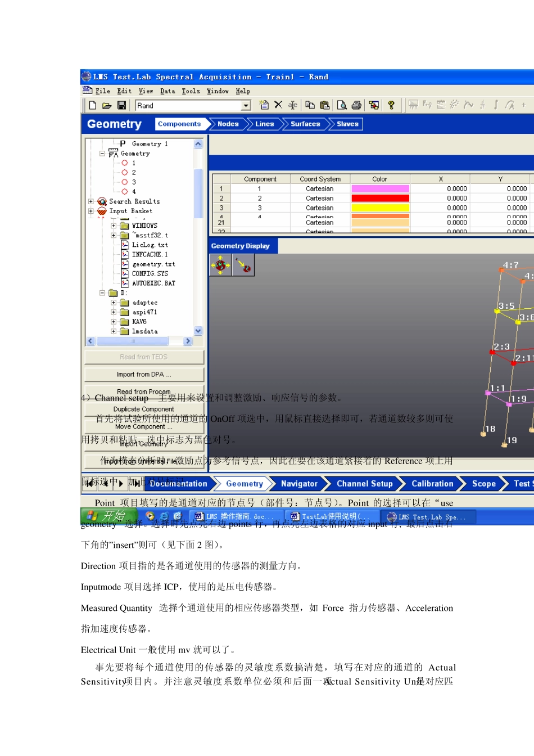The image size is (534, 756).
Task: Open the Slaves tab
Action: 347,124
